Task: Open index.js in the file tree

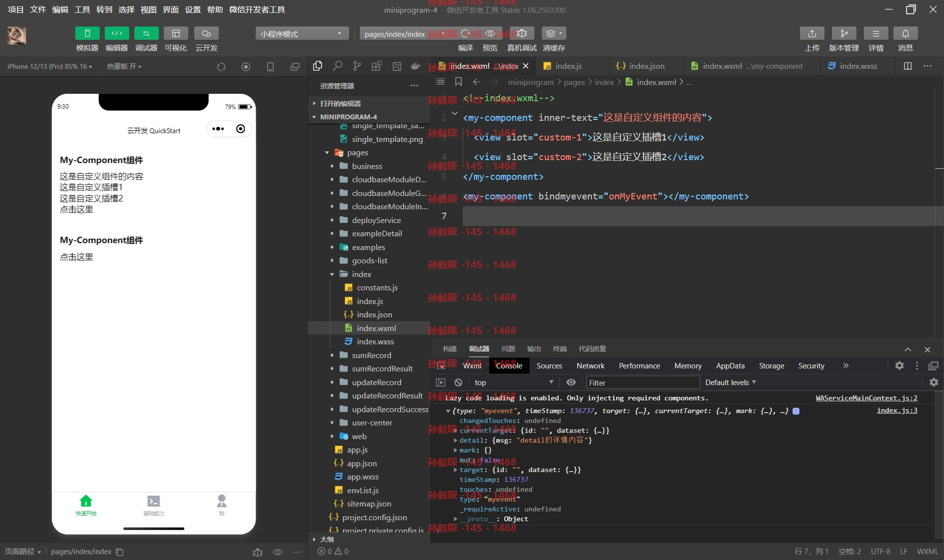Action: pos(369,301)
